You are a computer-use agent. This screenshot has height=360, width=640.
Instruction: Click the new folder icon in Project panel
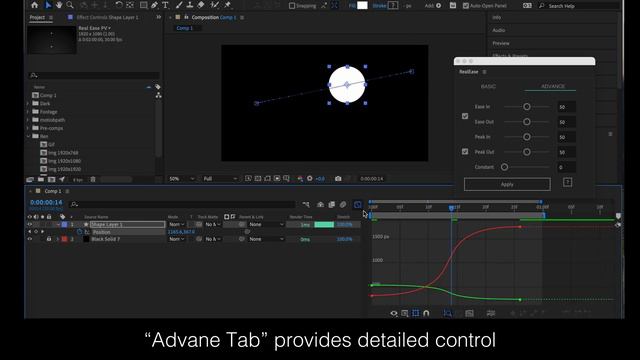(41, 179)
